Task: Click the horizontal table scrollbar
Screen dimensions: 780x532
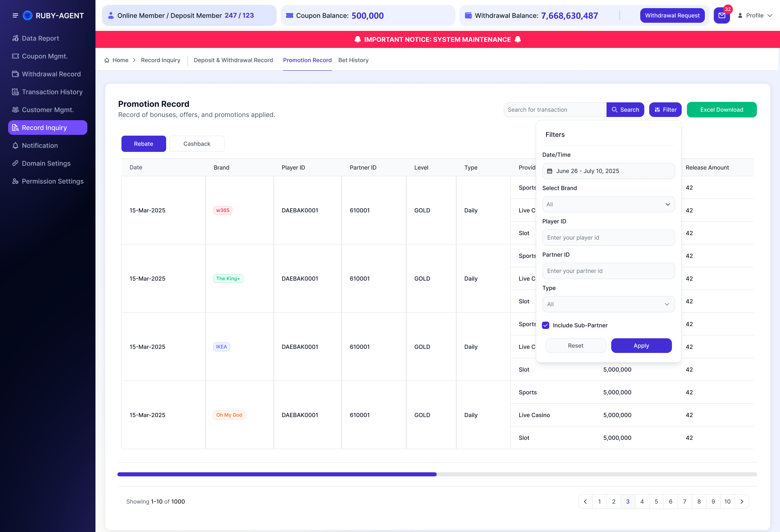Action: 437,474
